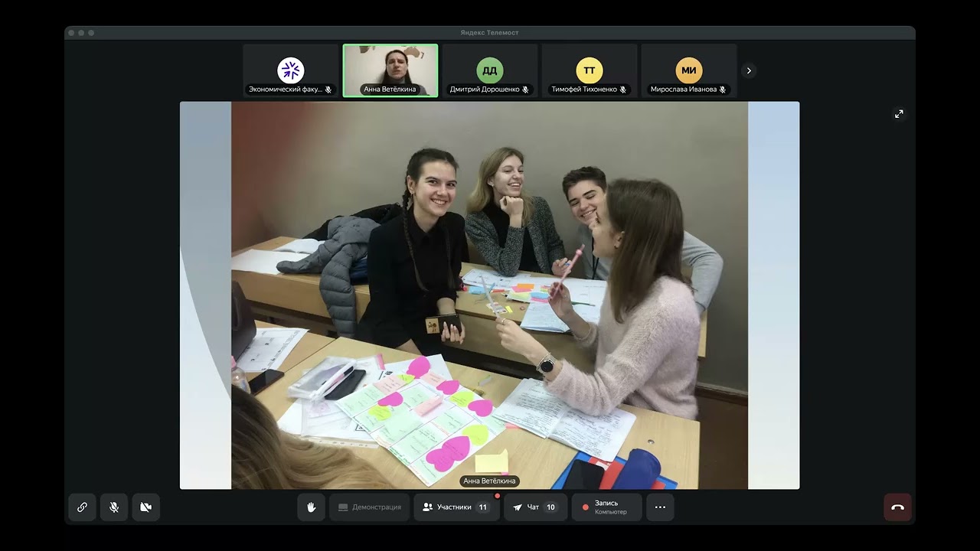Open the Участники participants list
Screen dimensions: 980x551
pos(456,507)
